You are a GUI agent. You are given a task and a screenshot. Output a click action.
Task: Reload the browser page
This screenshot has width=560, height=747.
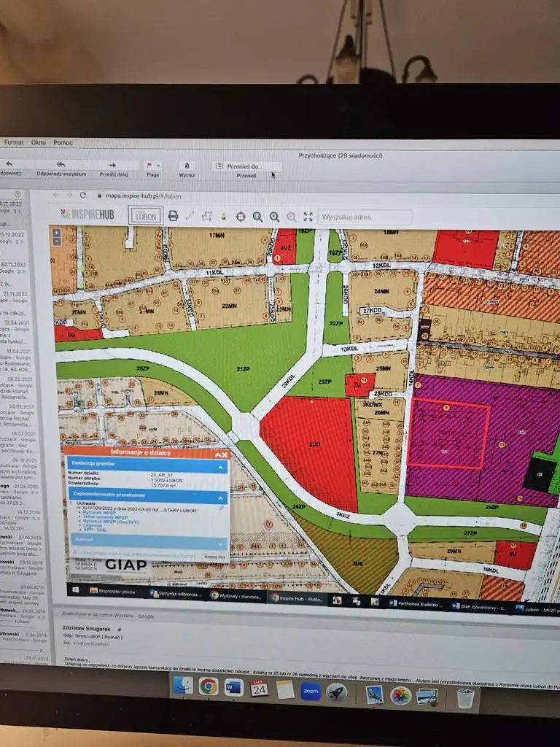82,196
